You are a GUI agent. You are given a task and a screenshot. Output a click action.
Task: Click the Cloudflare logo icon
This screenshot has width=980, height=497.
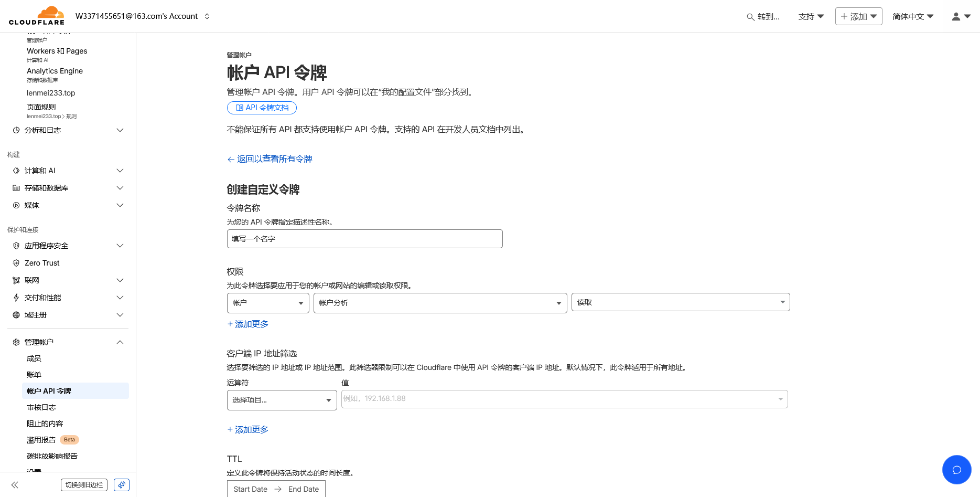50,12
